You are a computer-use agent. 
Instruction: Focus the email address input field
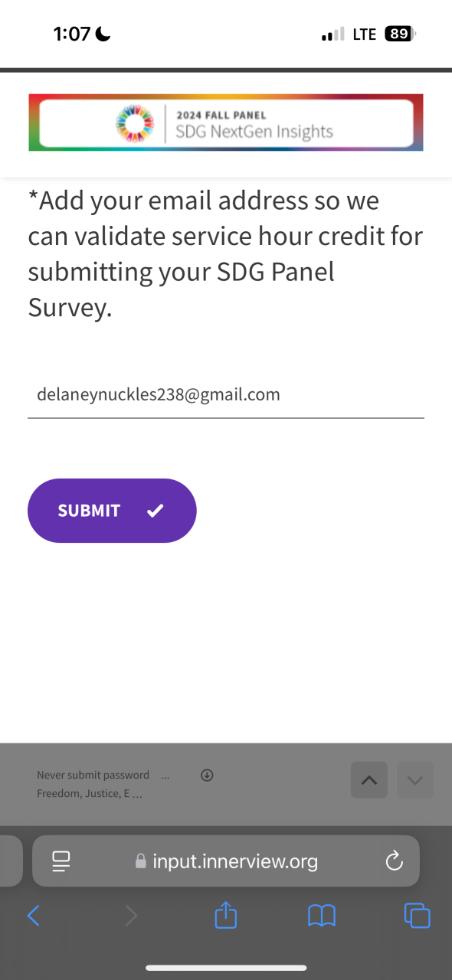click(x=226, y=396)
